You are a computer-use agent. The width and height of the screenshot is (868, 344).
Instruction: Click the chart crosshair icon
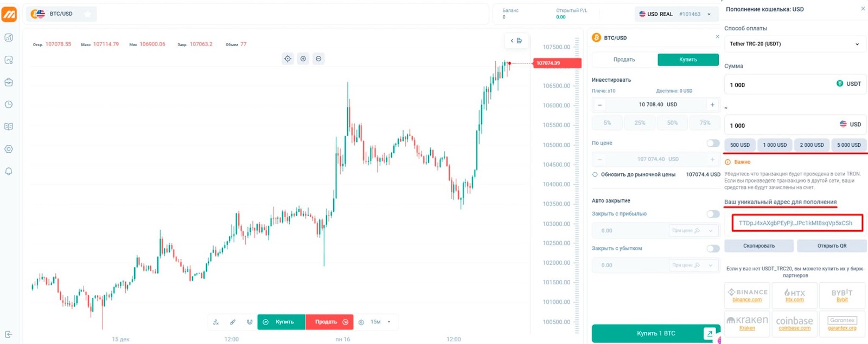tap(288, 59)
